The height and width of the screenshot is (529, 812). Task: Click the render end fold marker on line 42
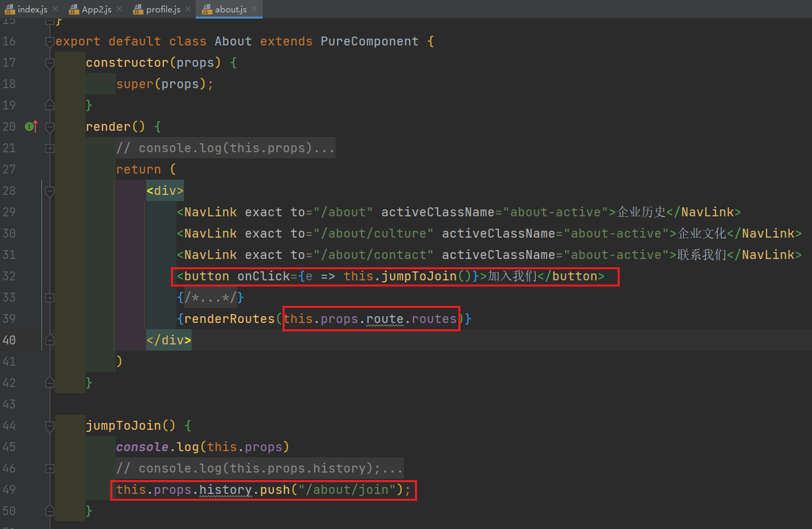pos(50,382)
